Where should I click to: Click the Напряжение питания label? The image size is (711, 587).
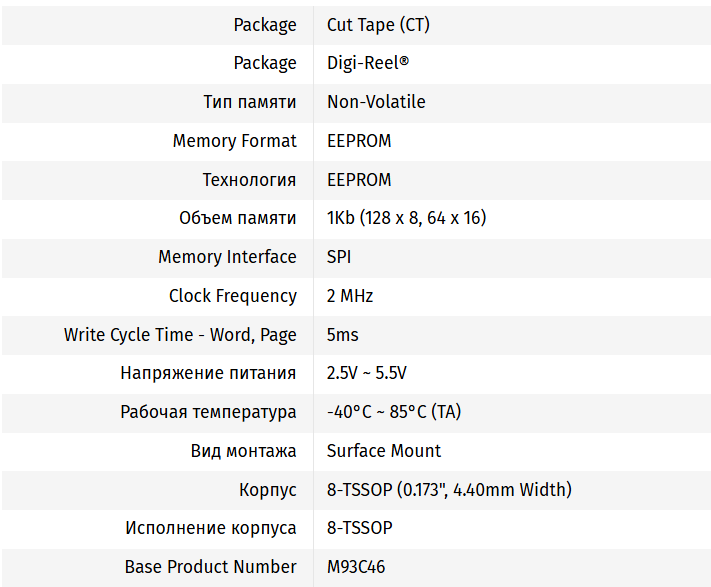click(208, 373)
